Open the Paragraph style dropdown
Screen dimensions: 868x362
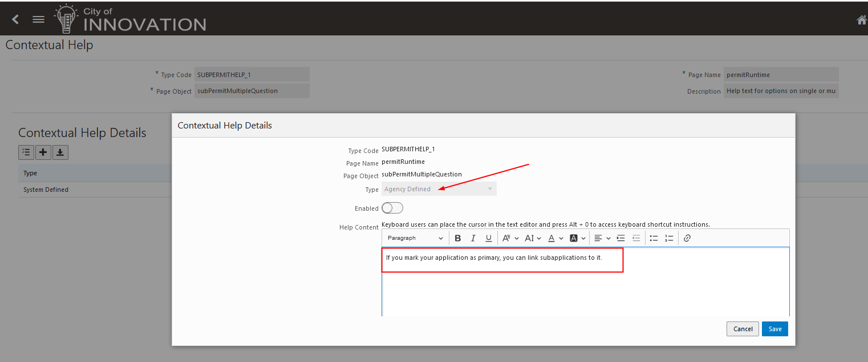tap(415, 238)
